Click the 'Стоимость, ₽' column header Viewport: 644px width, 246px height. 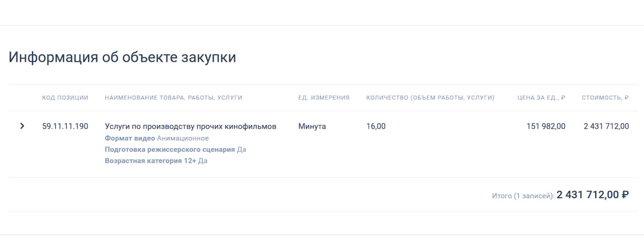coord(605,98)
